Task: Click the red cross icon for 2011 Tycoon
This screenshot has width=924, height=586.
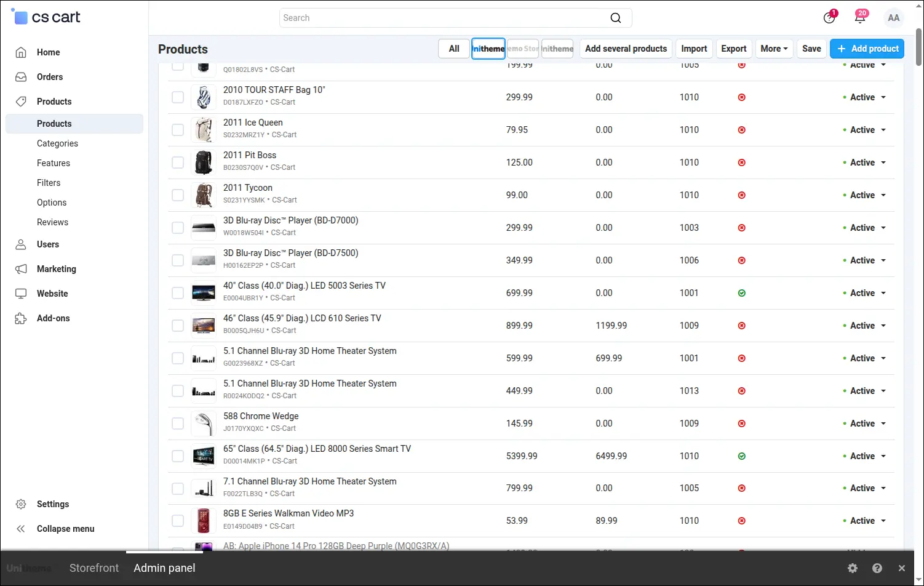Action: [742, 195]
